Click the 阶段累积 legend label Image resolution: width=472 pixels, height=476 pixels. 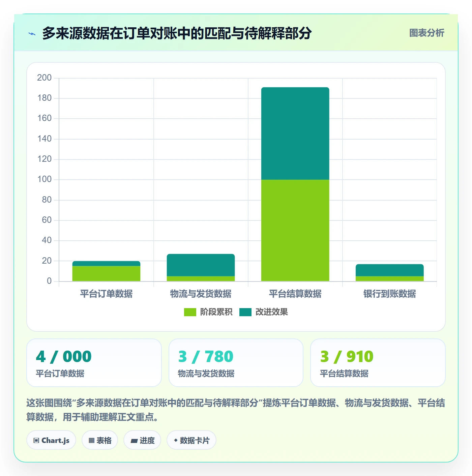(216, 312)
